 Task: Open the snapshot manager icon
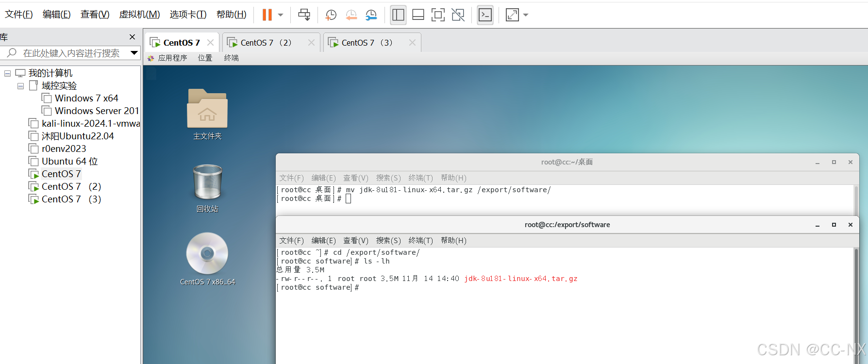(x=371, y=15)
